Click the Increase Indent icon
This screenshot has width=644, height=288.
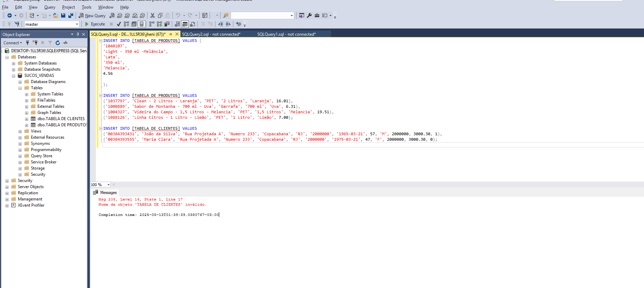[x=228, y=24]
